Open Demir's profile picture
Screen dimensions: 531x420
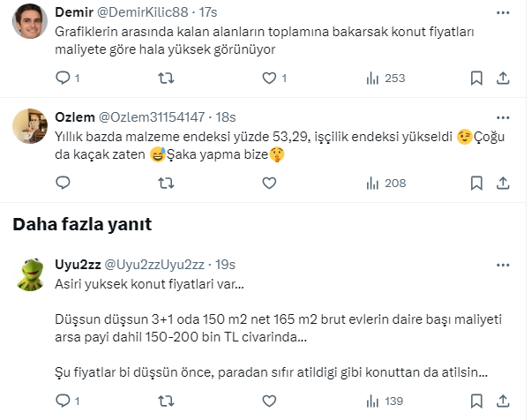(32, 21)
